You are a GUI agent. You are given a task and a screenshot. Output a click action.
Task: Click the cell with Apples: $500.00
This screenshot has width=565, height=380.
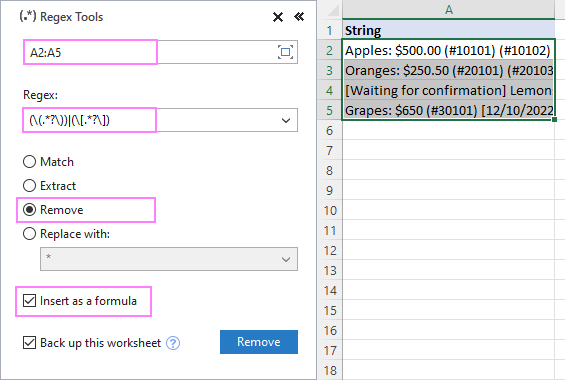448,50
